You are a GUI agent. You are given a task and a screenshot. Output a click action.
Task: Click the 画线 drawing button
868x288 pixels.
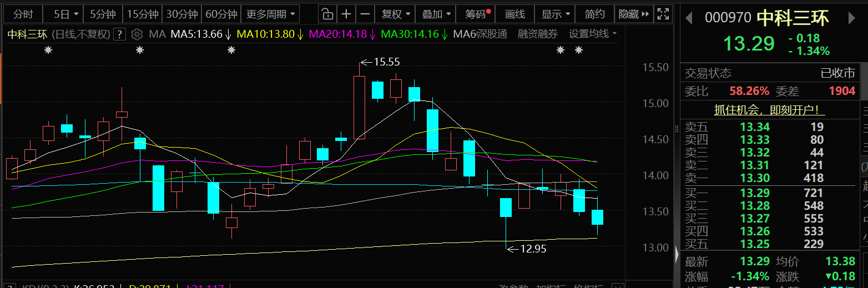(x=515, y=14)
